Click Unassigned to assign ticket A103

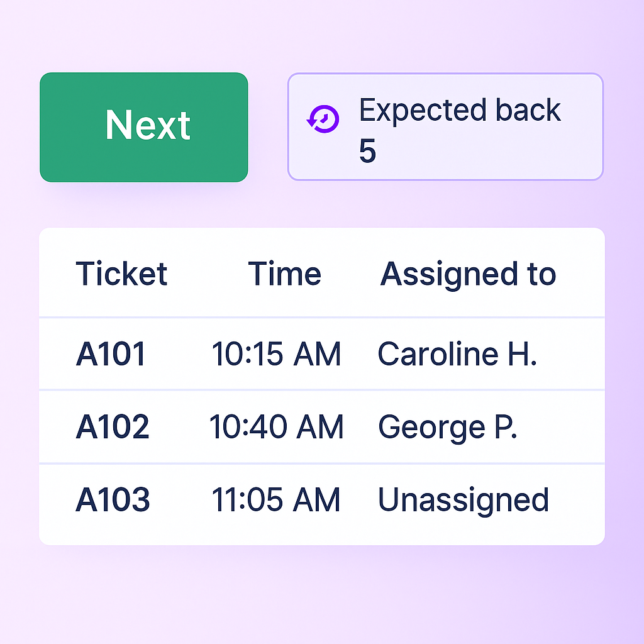tap(463, 501)
